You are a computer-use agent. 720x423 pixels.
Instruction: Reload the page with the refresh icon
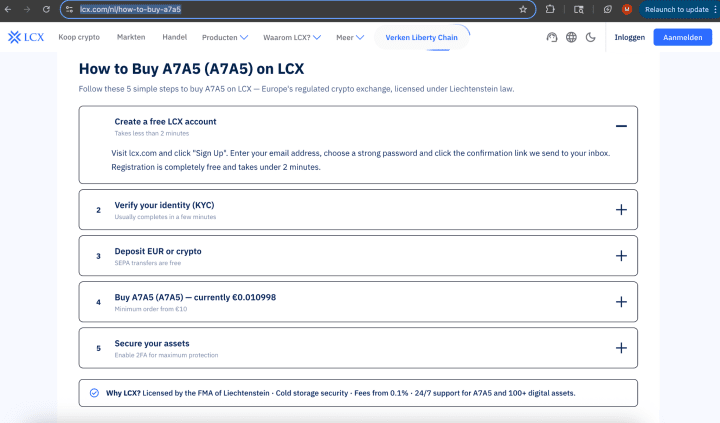[46, 9]
